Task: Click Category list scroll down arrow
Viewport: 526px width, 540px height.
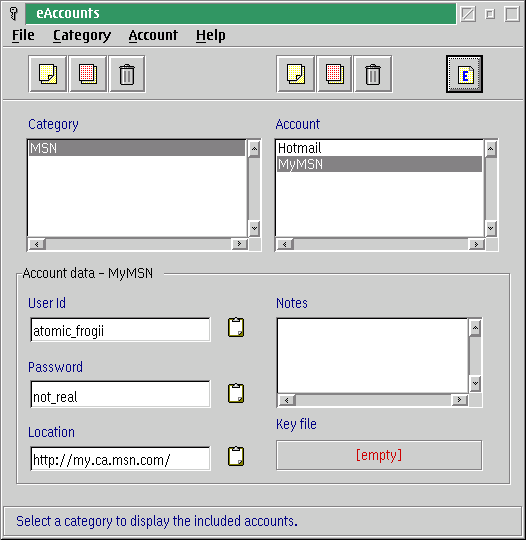Action: pyautogui.click(x=254, y=228)
